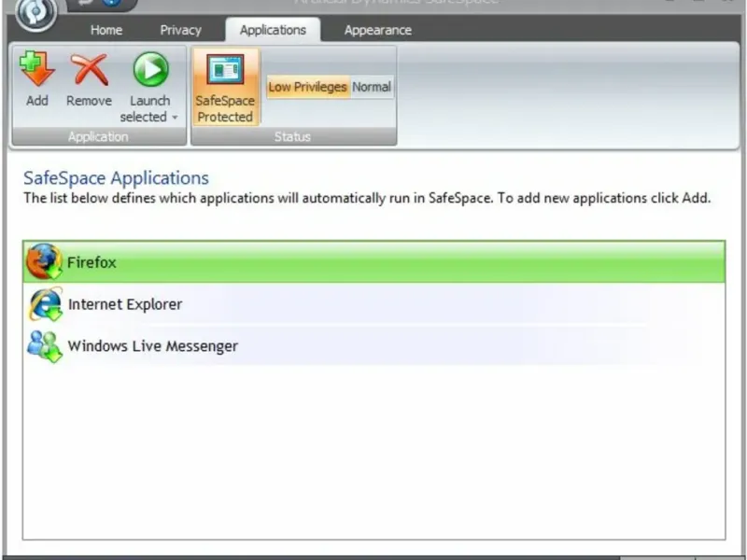747x560 pixels.
Task: Click the Windows Live Messenger icon
Action: click(45, 345)
